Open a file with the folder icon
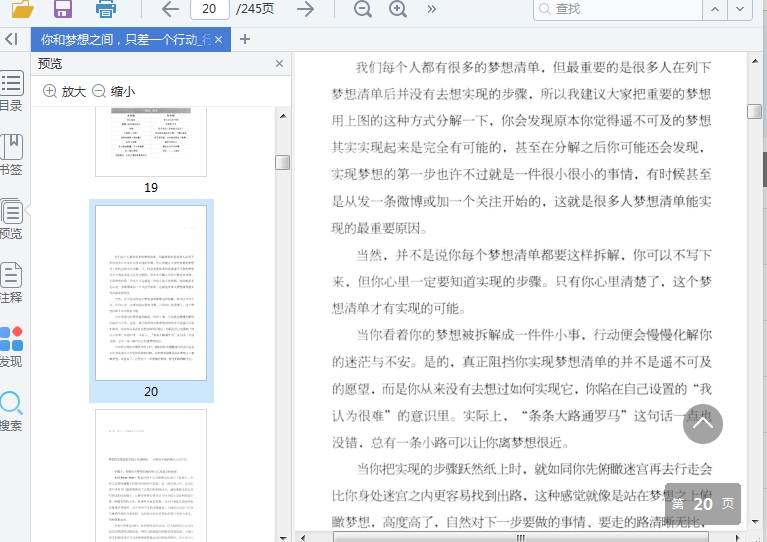The image size is (767, 542). click(x=22, y=8)
